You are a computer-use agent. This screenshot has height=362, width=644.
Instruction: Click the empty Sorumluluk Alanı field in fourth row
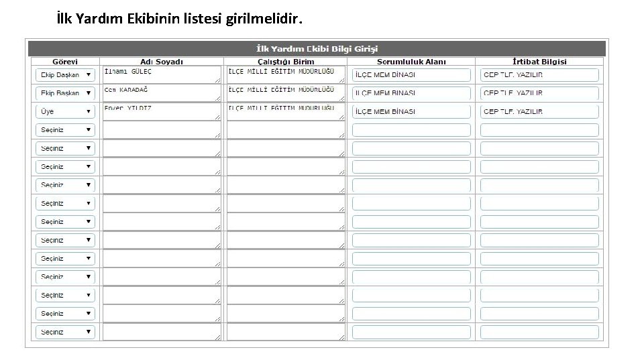[411, 130]
